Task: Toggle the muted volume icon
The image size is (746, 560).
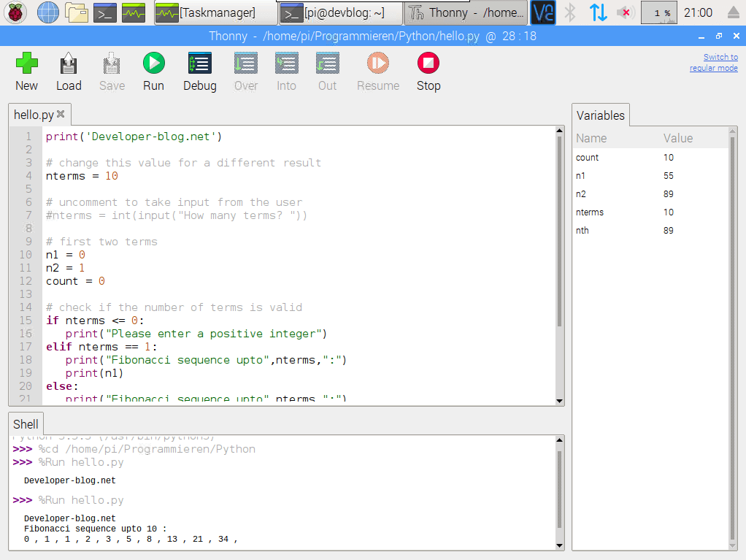Action: pos(624,12)
